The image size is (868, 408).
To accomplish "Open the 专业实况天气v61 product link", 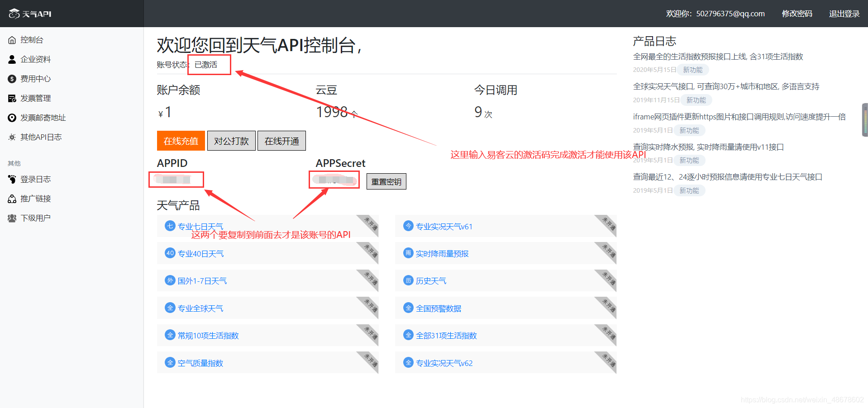I will (444, 227).
